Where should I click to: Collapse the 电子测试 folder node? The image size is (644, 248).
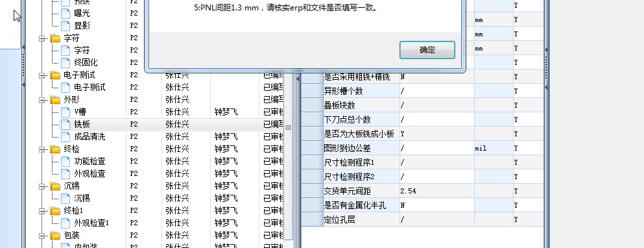42,75
